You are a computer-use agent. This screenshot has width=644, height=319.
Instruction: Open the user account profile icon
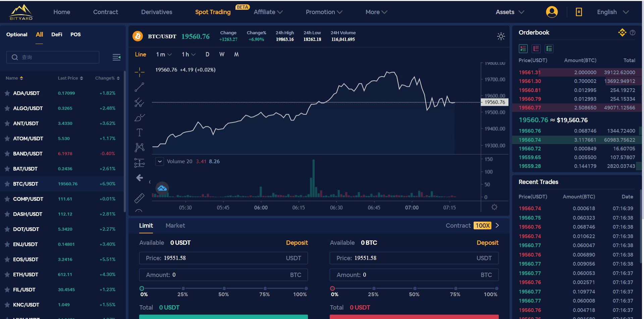tap(552, 12)
